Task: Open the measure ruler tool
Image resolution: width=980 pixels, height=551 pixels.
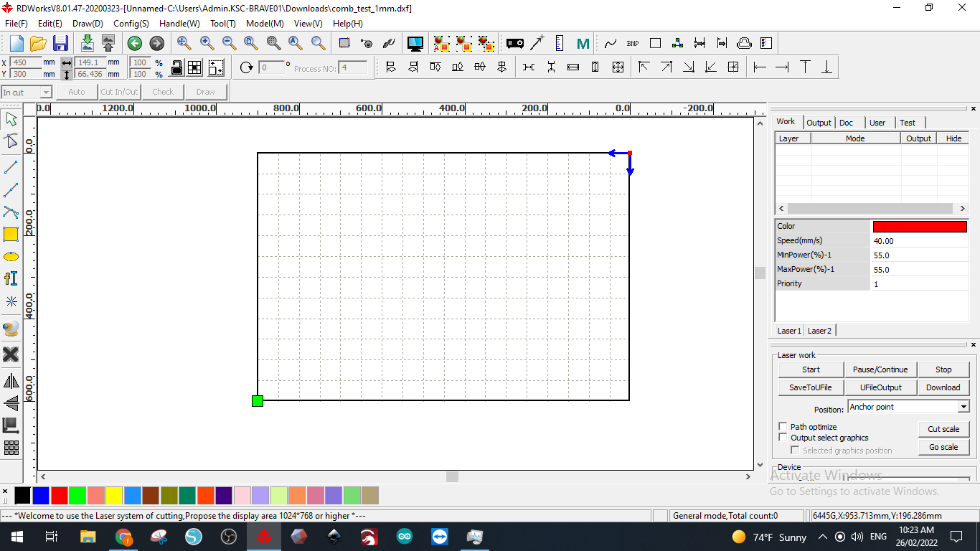Action: tap(560, 43)
